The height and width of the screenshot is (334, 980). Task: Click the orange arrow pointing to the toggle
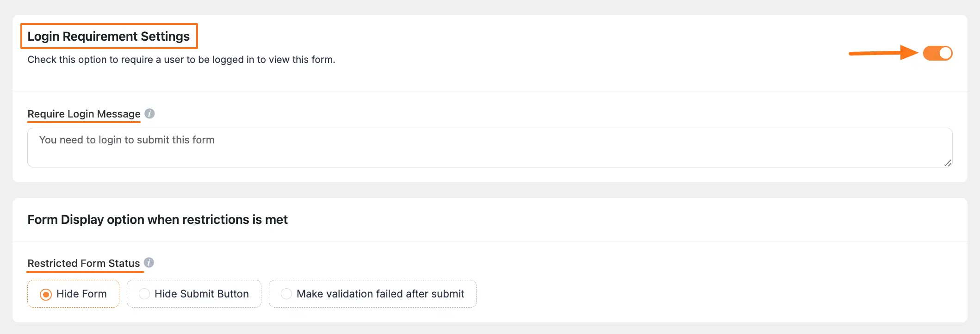[879, 53]
